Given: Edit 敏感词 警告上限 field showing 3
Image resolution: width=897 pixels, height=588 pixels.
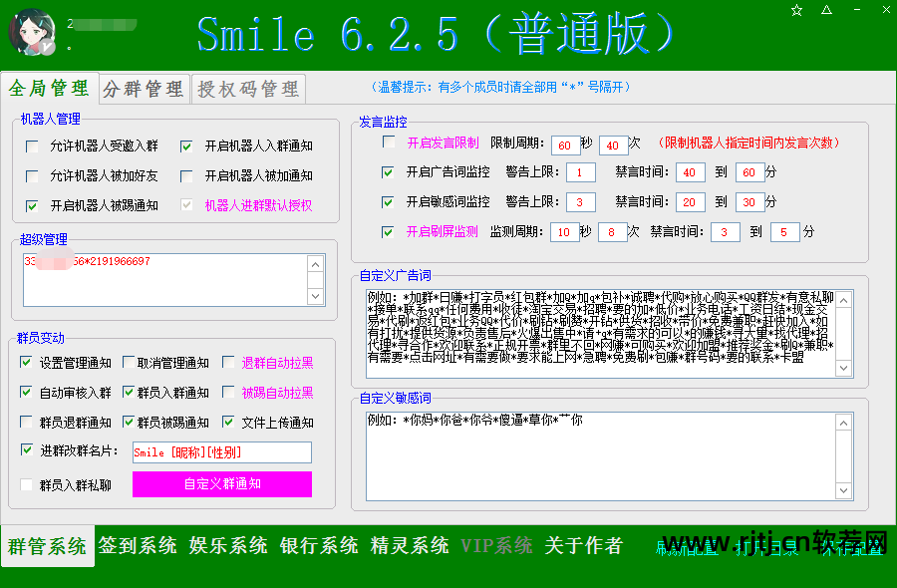Looking at the screenshot, I should 581,202.
